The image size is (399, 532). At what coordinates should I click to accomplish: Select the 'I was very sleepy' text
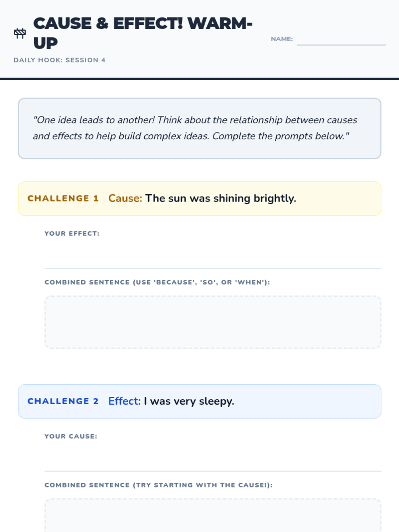189,401
